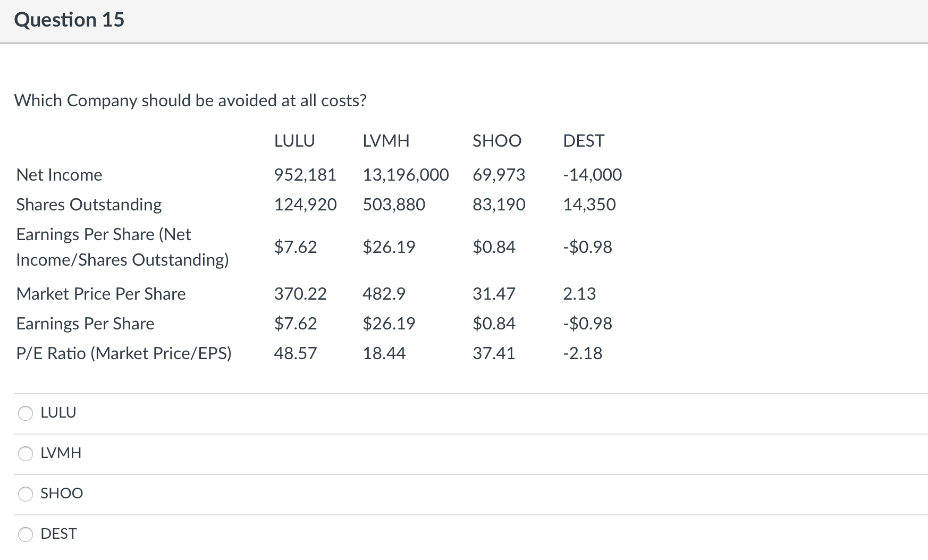Click LULU P/E ratio 48.57
The image size is (928, 560).
tap(296, 353)
